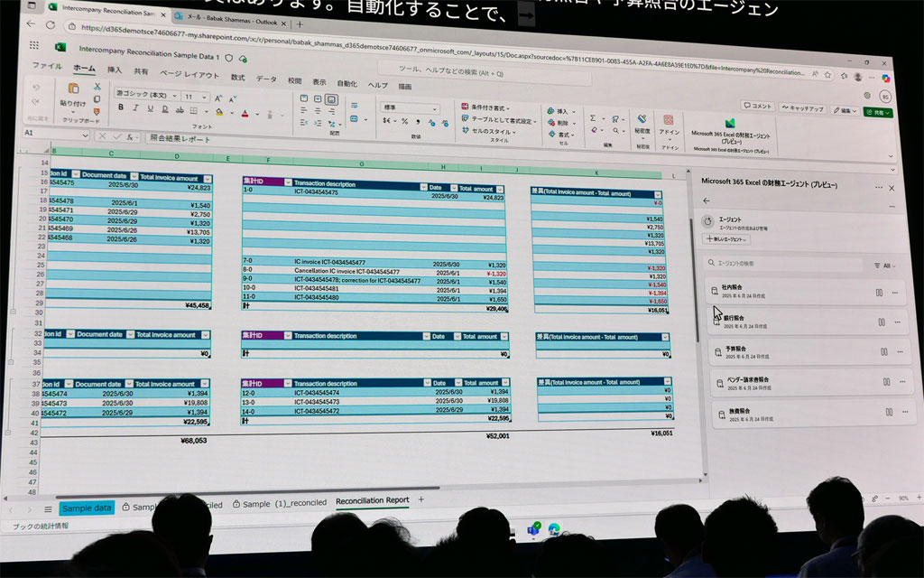Click the Format Painter icon in the clipboard group
The image size is (924, 578).
tap(97, 111)
